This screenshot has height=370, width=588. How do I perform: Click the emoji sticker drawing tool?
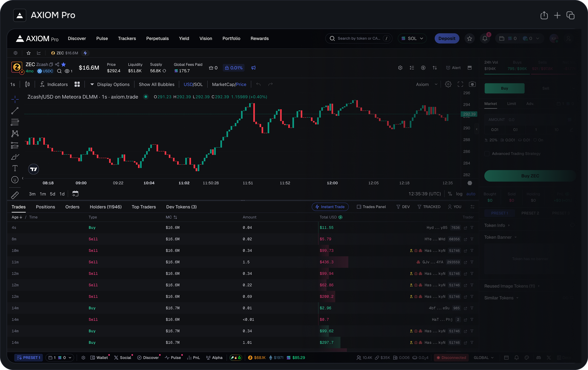tap(15, 180)
